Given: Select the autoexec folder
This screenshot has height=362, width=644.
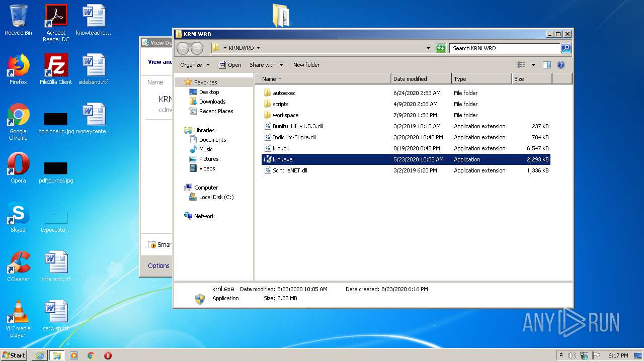Looking at the screenshot, I should point(406,93).
